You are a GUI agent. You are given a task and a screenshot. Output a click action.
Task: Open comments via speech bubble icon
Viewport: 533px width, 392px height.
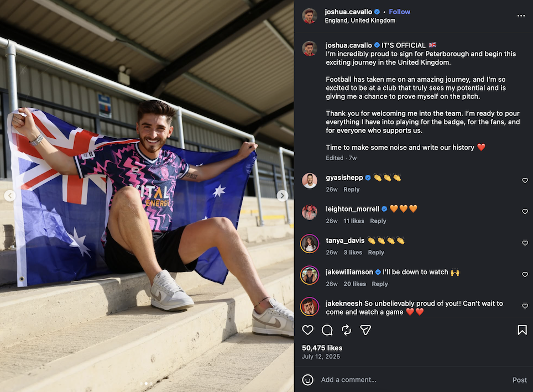327,330
